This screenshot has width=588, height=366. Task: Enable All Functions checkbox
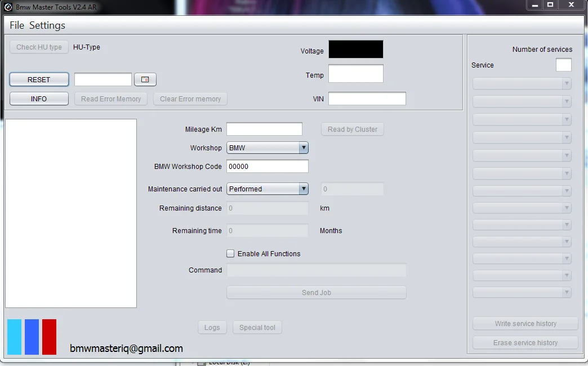pyautogui.click(x=230, y=253)
